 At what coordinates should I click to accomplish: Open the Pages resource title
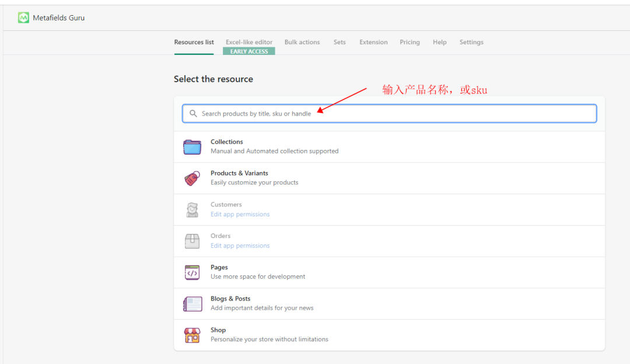tap(219, 267)
